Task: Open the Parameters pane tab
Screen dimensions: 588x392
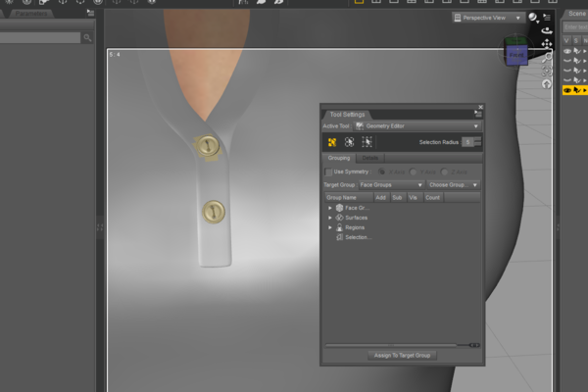Action: (31, 14)
